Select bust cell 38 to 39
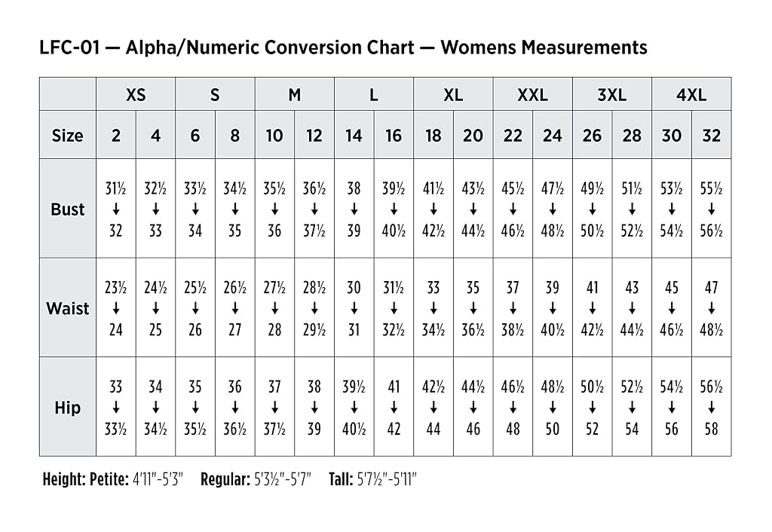 (x=354, y=209)
